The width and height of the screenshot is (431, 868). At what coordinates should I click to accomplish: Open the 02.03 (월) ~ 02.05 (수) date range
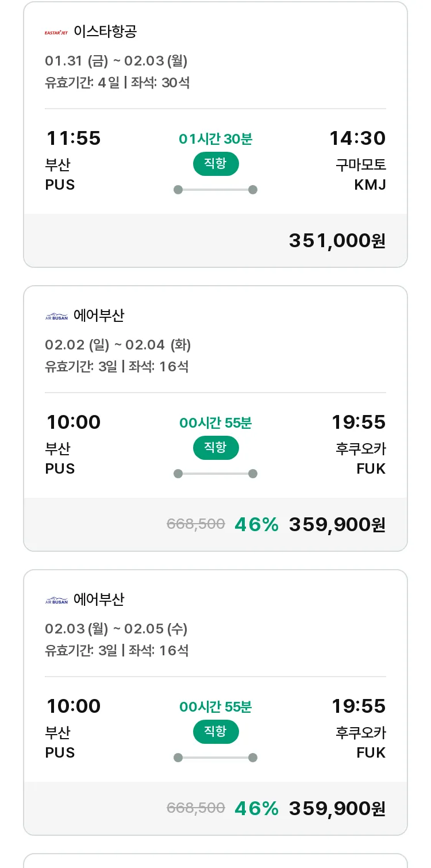coord(116,629)
